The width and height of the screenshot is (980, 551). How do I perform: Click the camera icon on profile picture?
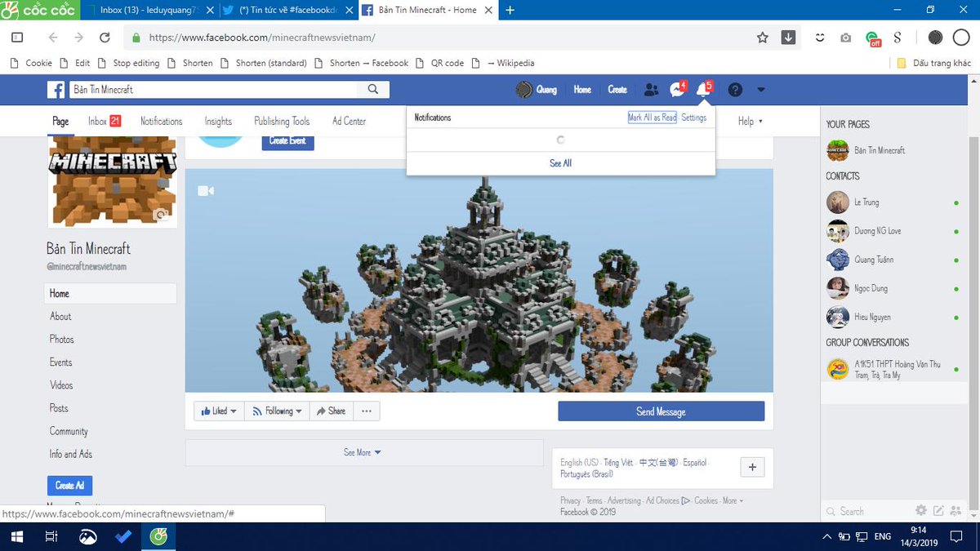pyautogui.click(x=162, y=216)
